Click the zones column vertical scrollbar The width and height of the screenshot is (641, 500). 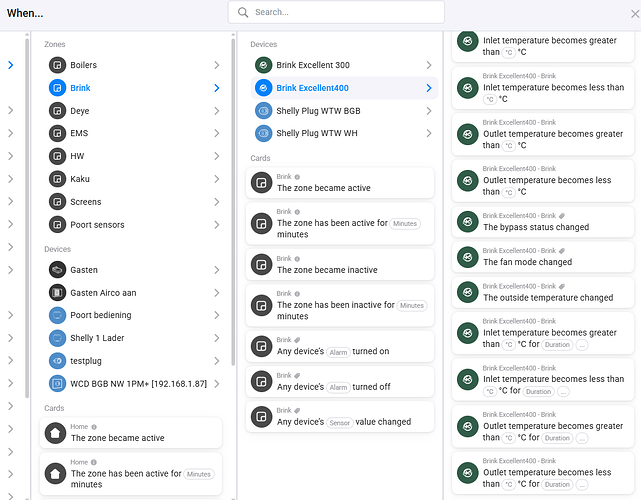pyautogui.click(x=233, y=200)
